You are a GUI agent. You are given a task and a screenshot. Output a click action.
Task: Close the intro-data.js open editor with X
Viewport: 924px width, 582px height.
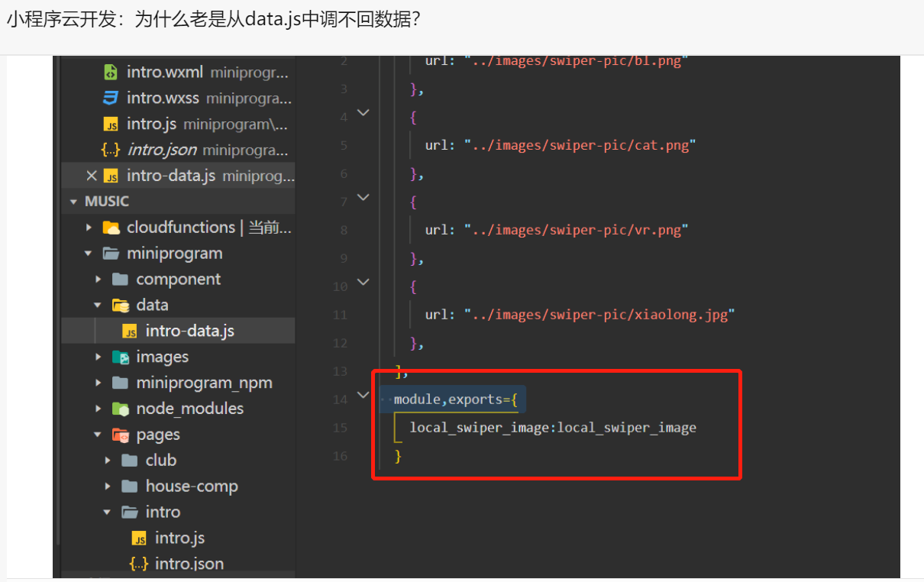pyautogui.click(x=92, y=176)
